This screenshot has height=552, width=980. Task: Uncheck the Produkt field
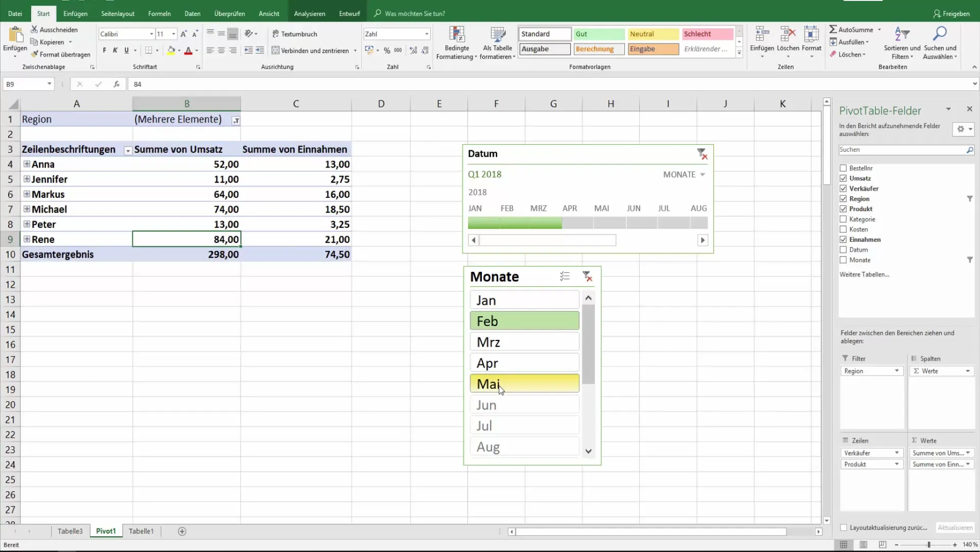click(843, 209)
